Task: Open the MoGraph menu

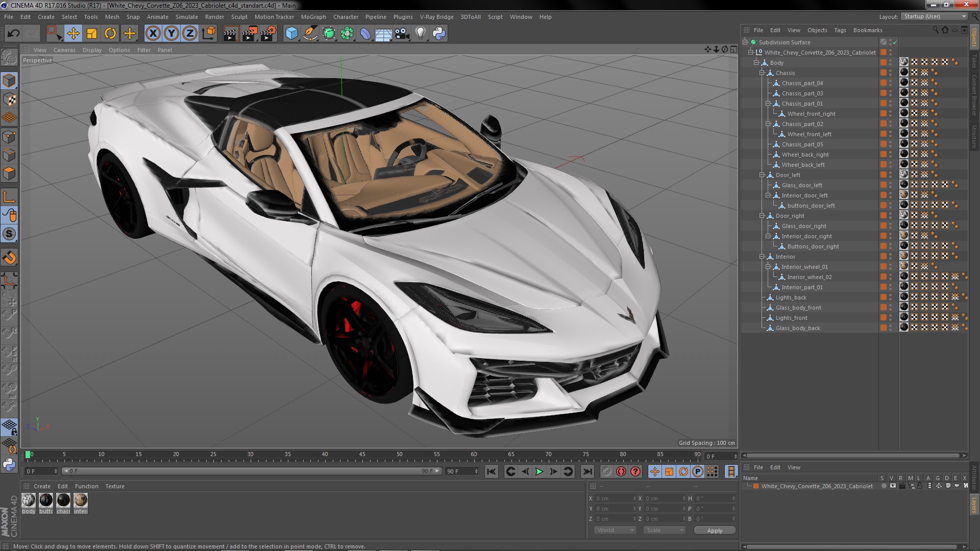Action: pos(313,17)
